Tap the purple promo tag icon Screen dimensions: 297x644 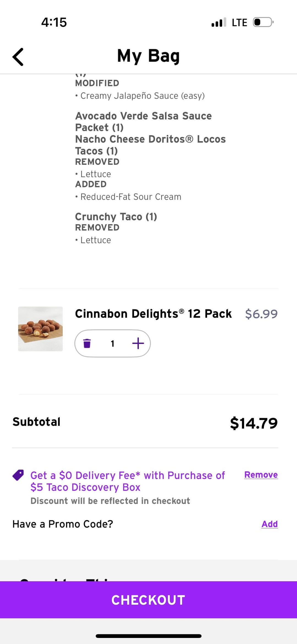pyautogui.click(x=18, y=475)
